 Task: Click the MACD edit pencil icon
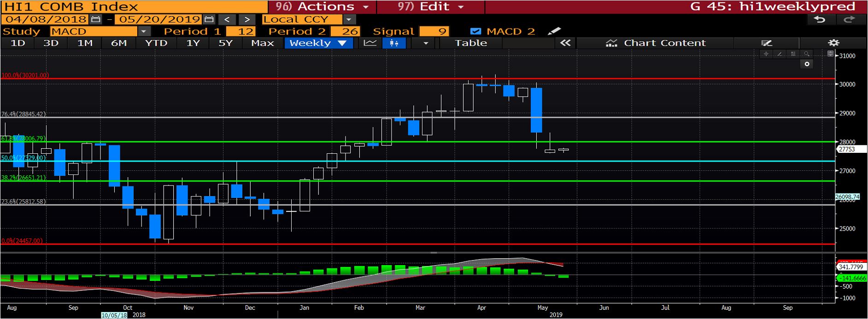click(554, 31)
